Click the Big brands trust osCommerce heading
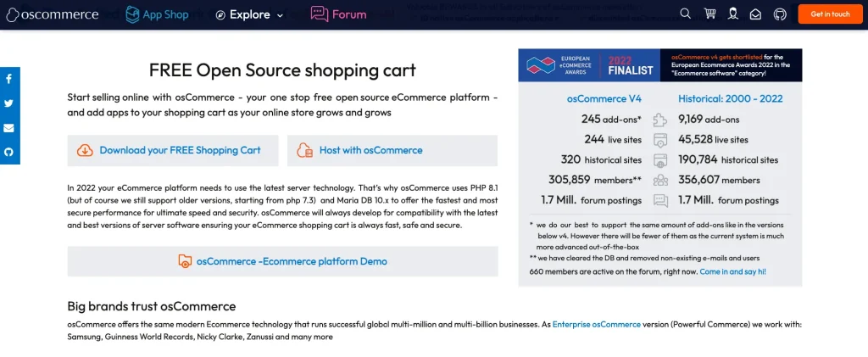This screenshot has height=357, width=868. tap(151, 306)
